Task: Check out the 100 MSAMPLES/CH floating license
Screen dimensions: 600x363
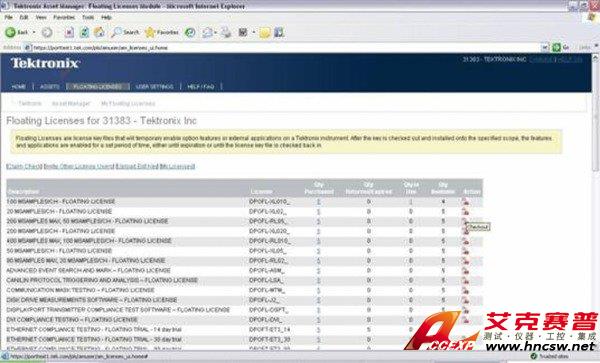Action: pyautogui.click(x=465, y=202)
